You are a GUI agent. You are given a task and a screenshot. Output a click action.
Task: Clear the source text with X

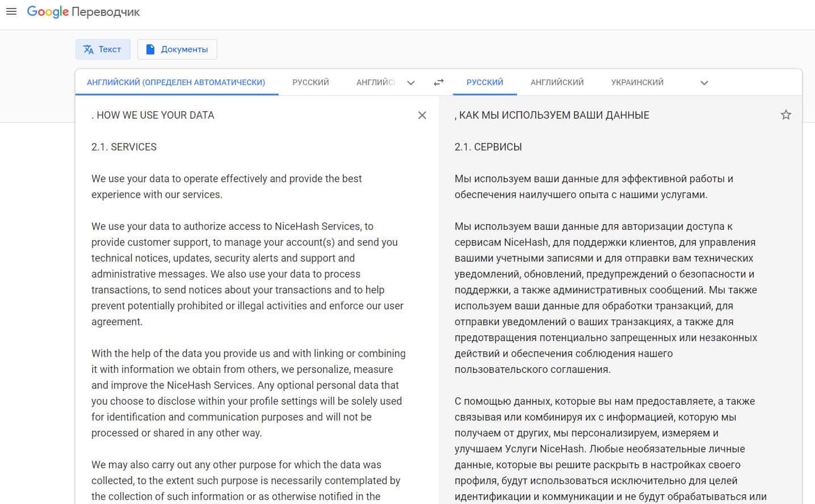422,115
